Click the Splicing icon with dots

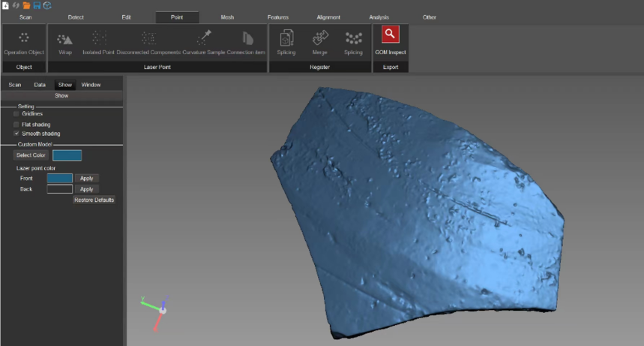353,43
